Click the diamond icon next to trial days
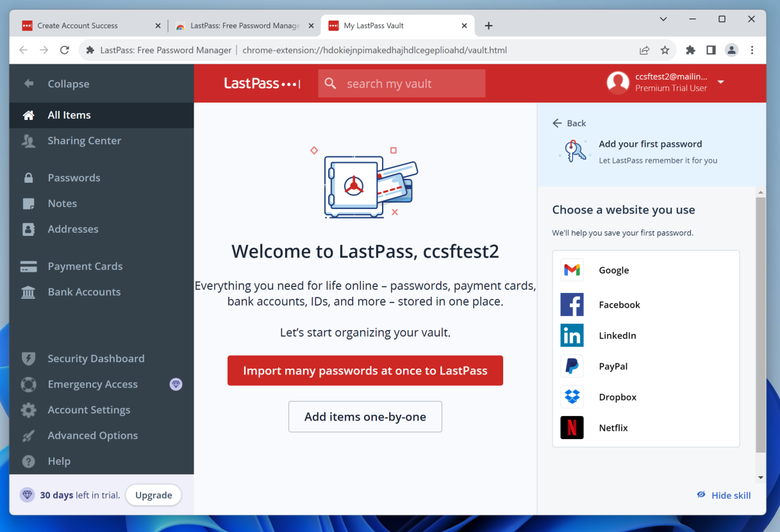Screen dimensions: 780x532 pyautogui.click(x=27, y=495)
